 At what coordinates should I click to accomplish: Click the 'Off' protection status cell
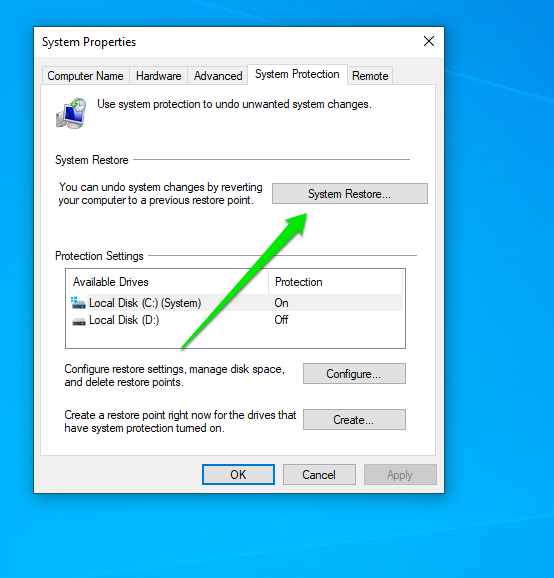pyautogui.click(x=281, y=320)
